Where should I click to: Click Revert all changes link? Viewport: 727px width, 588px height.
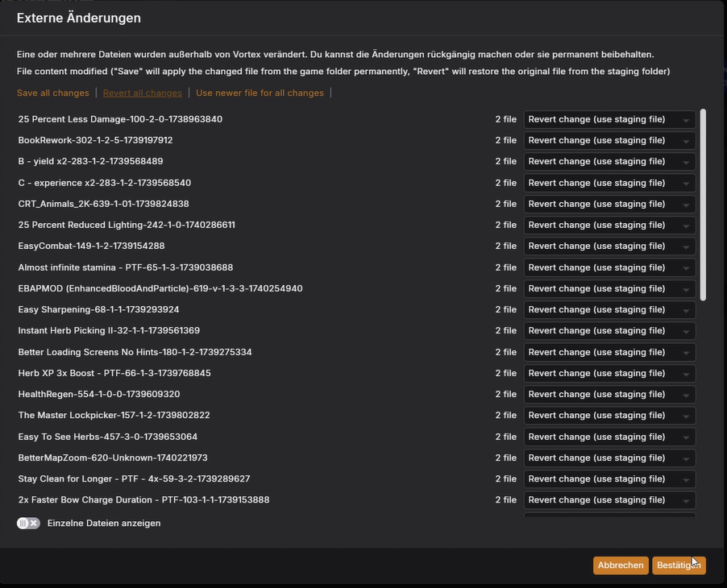point(143,93)
